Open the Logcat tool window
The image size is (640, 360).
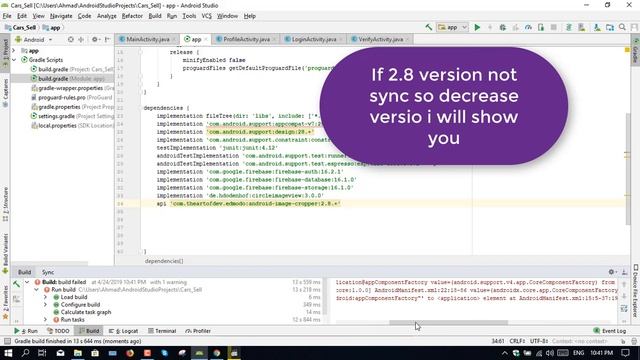click(x=123, y=331)
